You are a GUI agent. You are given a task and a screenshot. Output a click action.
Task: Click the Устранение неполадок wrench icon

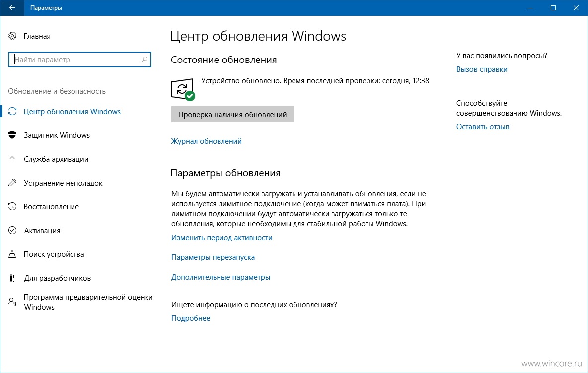tap(12, 183)
